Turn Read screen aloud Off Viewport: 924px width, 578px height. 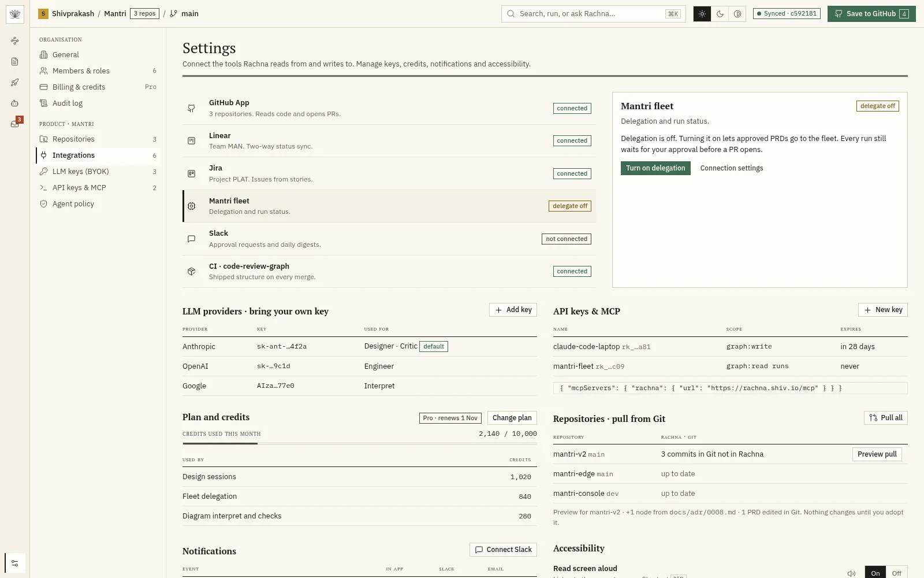point(896,573)
